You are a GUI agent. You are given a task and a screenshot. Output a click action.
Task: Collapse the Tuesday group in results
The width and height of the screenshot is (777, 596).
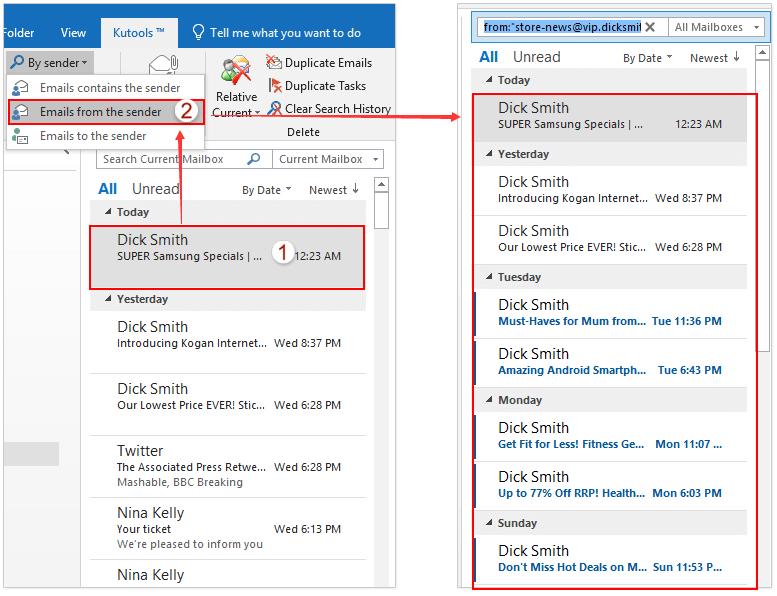click(489, 277)
